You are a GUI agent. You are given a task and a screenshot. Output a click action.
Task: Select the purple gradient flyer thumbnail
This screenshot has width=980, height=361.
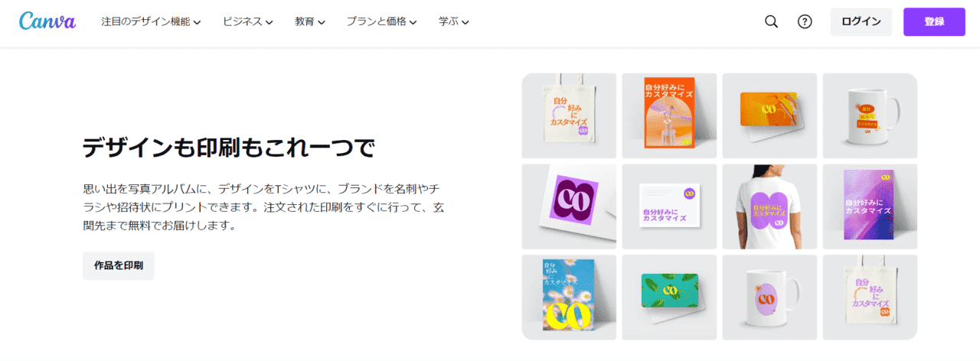[x=870, y=207]
